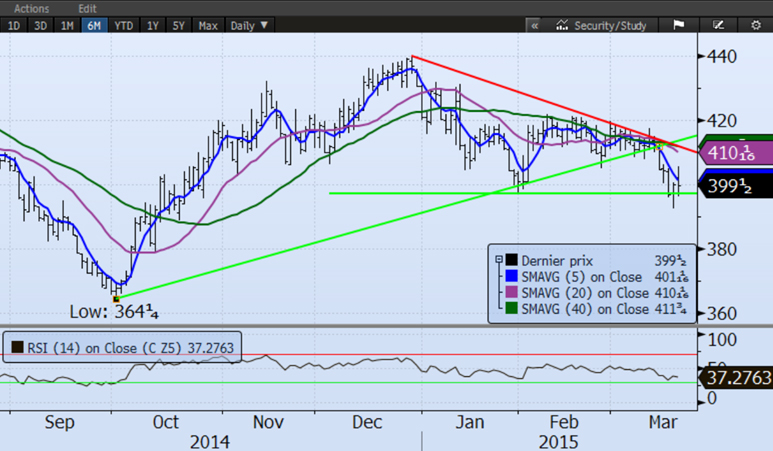The height and width of the screenshot is (451, 773).
Task: Click the green SMAVG (40) color swatch
Action: tap(510, 309)
